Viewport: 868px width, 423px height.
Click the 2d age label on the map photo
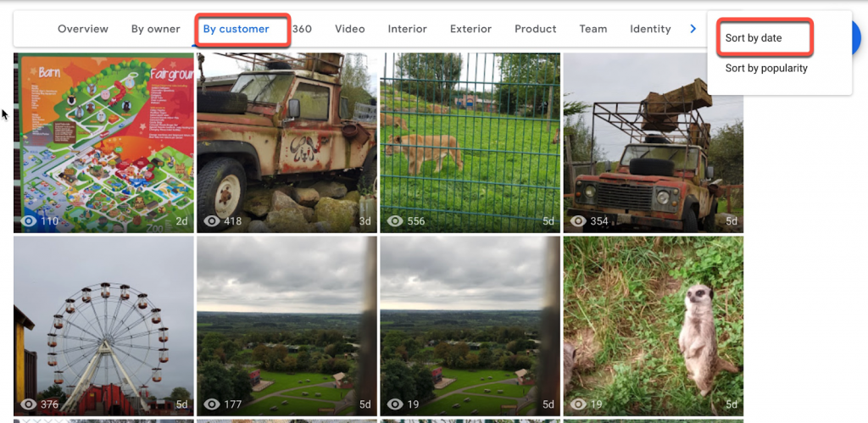(181, 221)
